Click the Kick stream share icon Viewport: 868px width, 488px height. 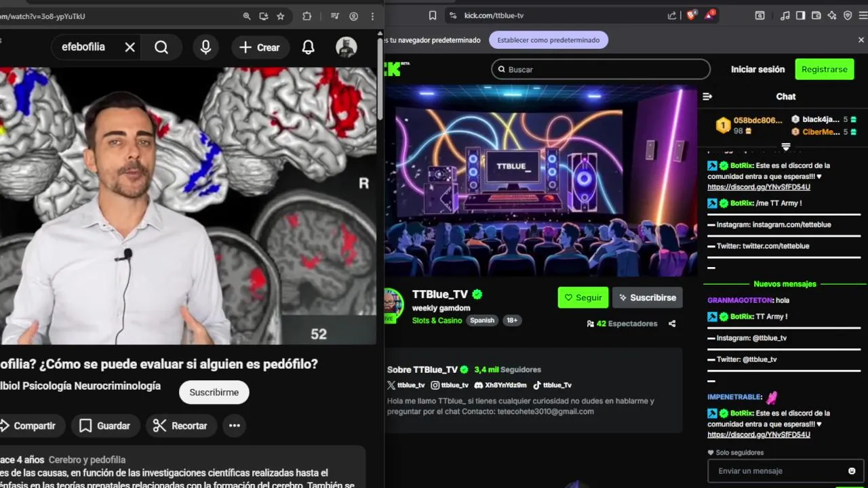672,324
